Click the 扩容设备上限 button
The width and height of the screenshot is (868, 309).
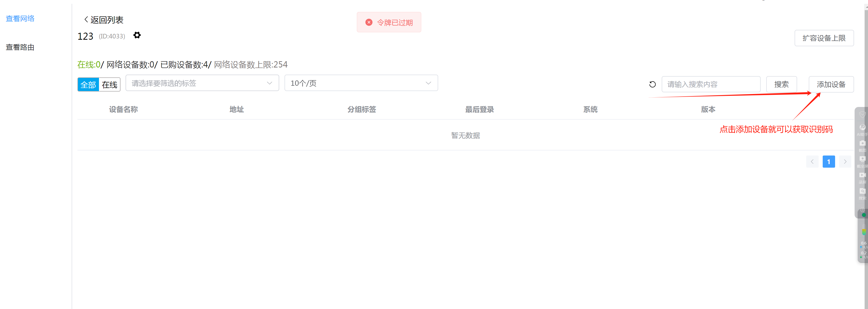[824, 38]
